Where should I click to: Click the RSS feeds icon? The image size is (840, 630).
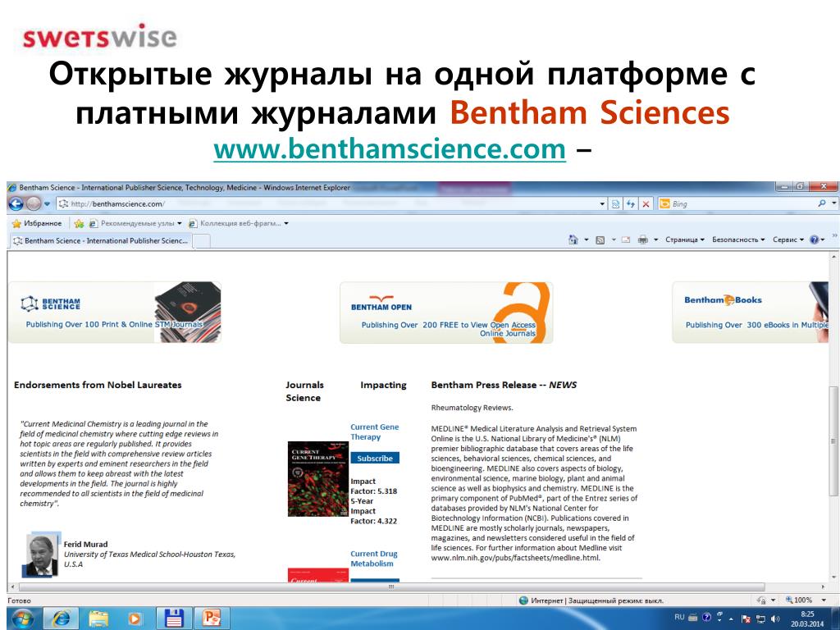[x=600, y=240]
